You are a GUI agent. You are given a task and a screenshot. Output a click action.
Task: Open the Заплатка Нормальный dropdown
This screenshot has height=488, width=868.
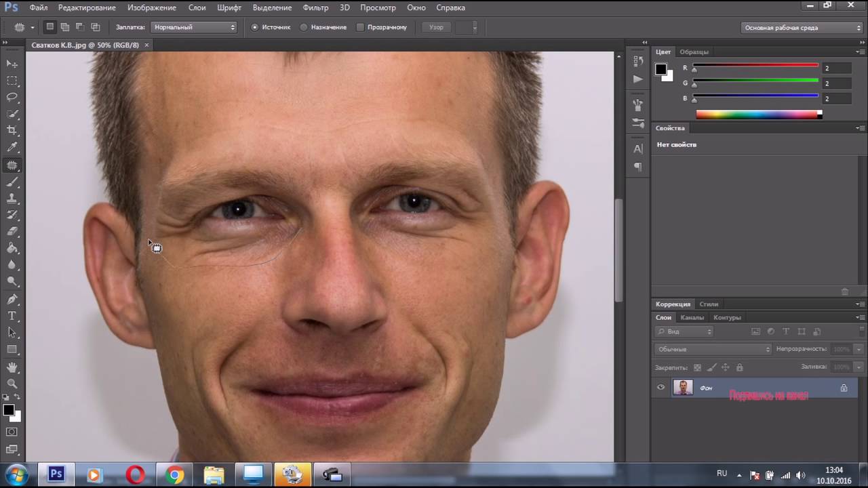click(x=194, y=27)
